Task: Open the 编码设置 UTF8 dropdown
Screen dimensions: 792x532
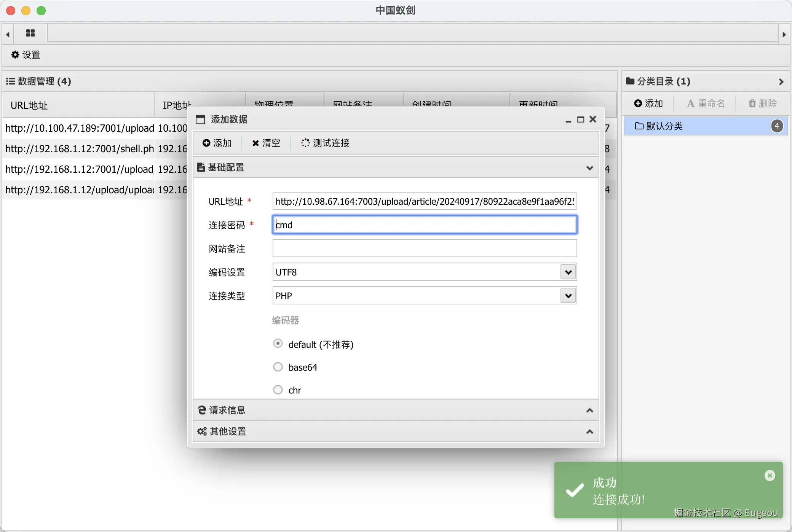Action: pyautogui.click(x=568, y=272)
